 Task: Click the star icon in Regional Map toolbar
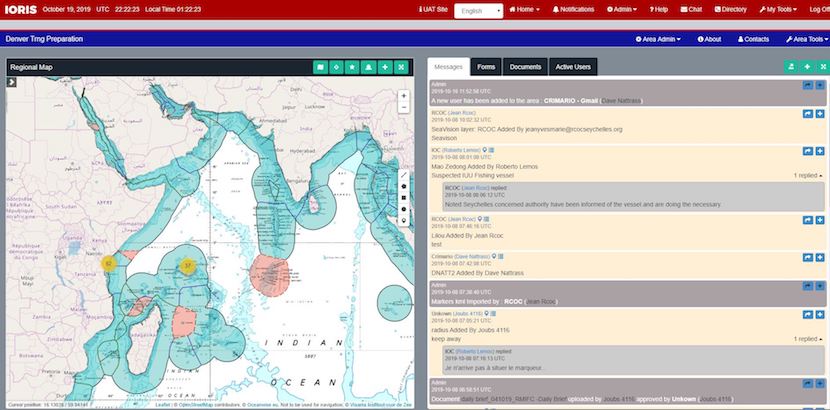click(x=352, y=67)
